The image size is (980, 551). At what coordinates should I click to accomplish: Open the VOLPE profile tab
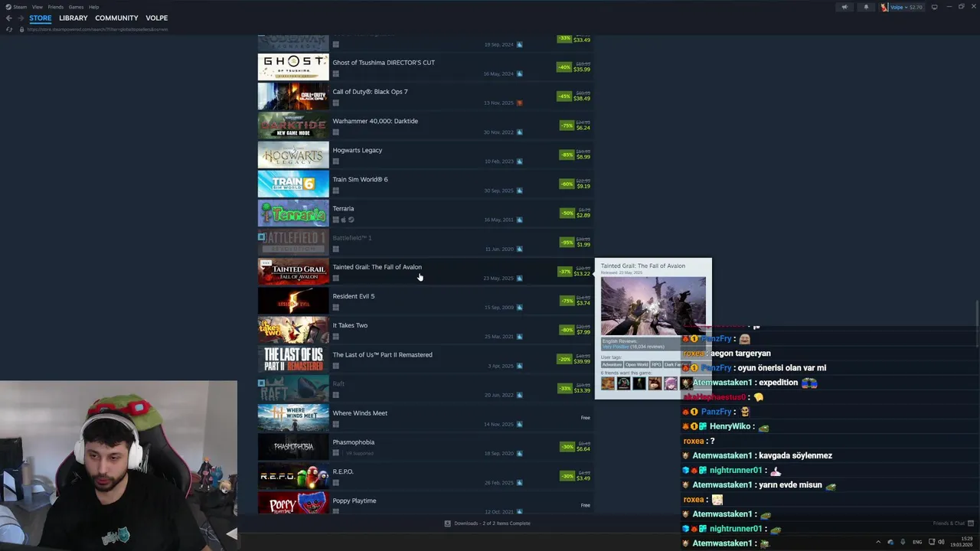coord(156,18)
